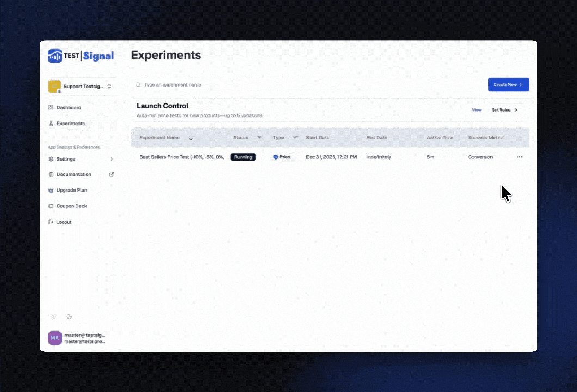This screenshot has width=577, height=392.
Task: Switch to light mode using sun icon
Action: click(x=53, y=316)
